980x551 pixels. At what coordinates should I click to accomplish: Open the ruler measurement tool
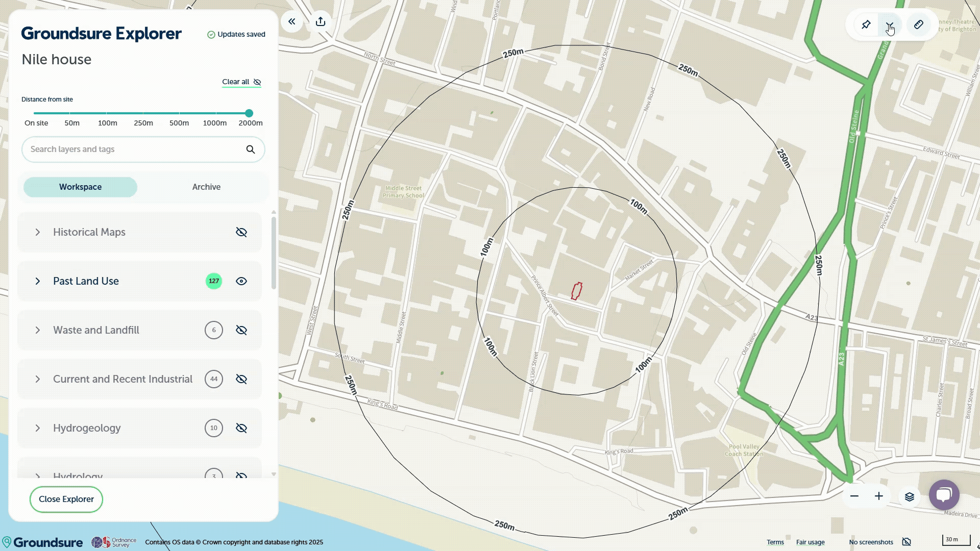tap(919, 24)
